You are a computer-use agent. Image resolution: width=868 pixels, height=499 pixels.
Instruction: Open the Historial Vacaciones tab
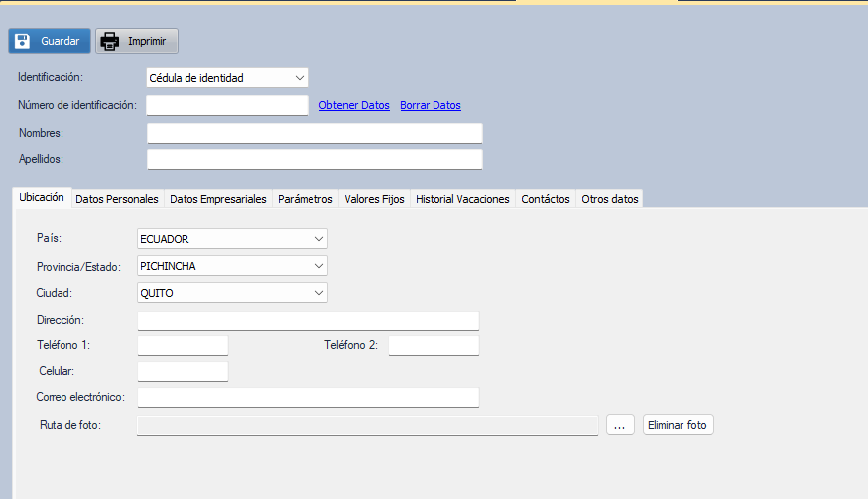462,199
